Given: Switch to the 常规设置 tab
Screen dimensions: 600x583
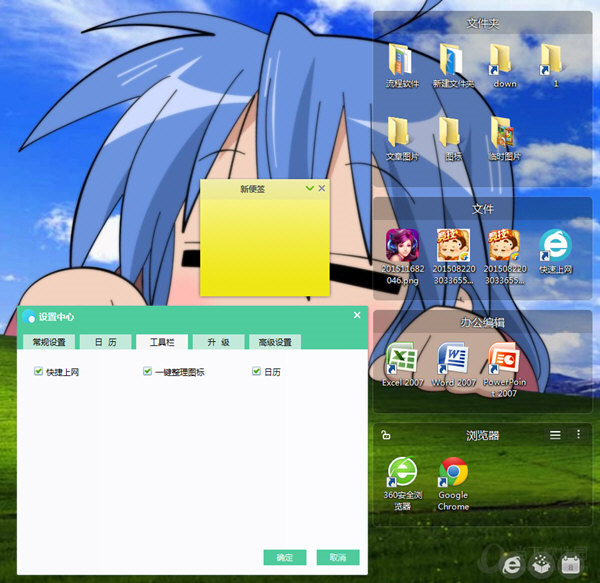Looking at the screenshot, I should click(x=49, y=342).
